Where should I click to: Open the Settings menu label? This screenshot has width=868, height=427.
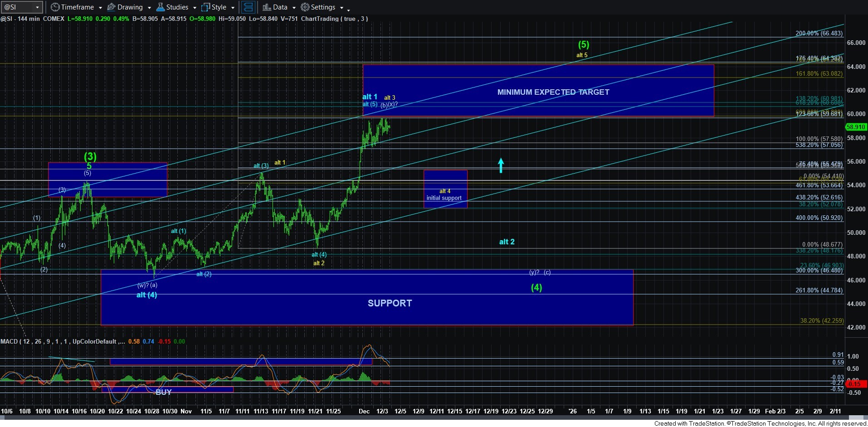pyautogui.click(x=323, y=7)
